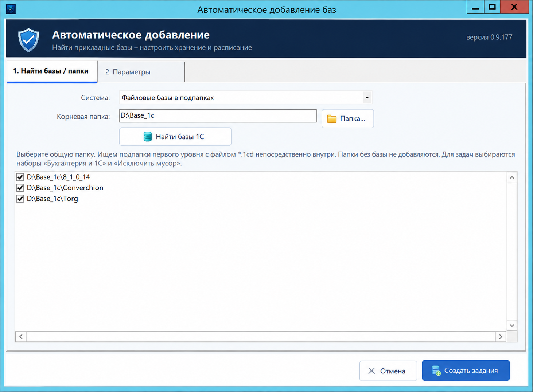
Task: Click the shield logo in the header
Action: pos(28,40)
